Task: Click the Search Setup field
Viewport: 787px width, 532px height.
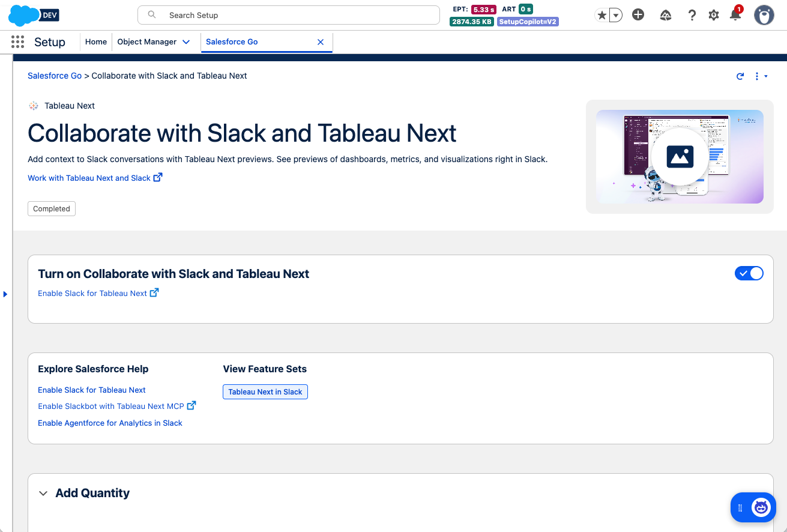Action: (289, 16)
